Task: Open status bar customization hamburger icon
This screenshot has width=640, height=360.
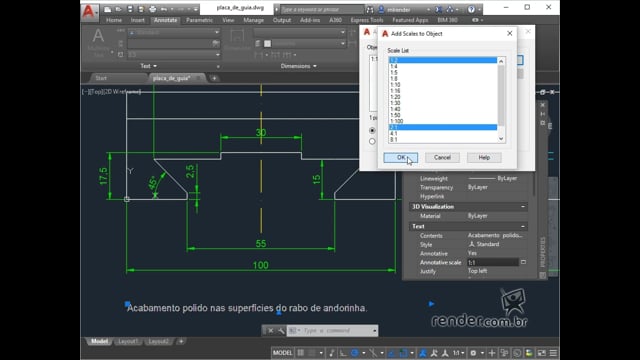Action: click(553, 353)
